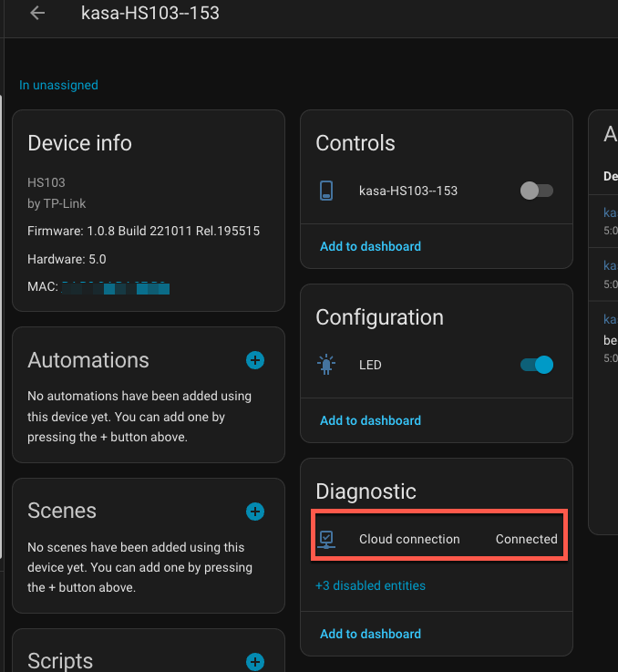Open the 'In unassigned' area link
Viewport: 618px width, 672px height.
(x=58, y=85)
